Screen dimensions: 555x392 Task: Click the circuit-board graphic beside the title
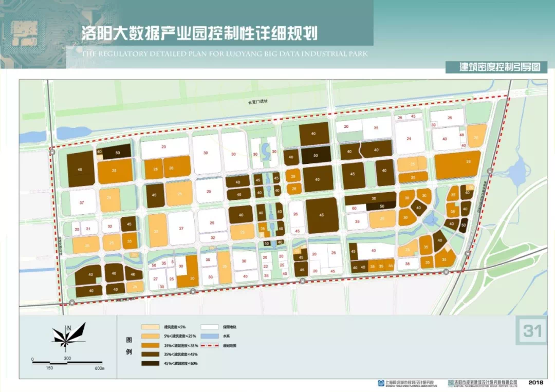[24, 33]
